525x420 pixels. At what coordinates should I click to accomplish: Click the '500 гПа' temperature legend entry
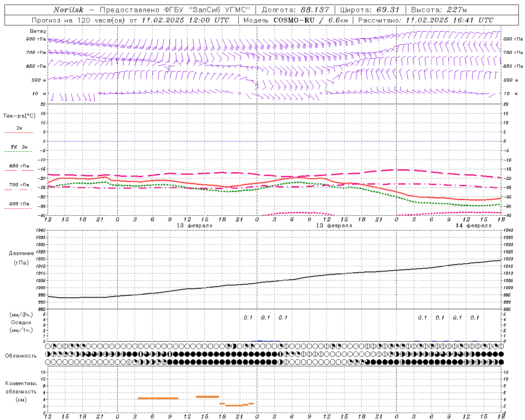pyautogui.click(x=19, y=204)
